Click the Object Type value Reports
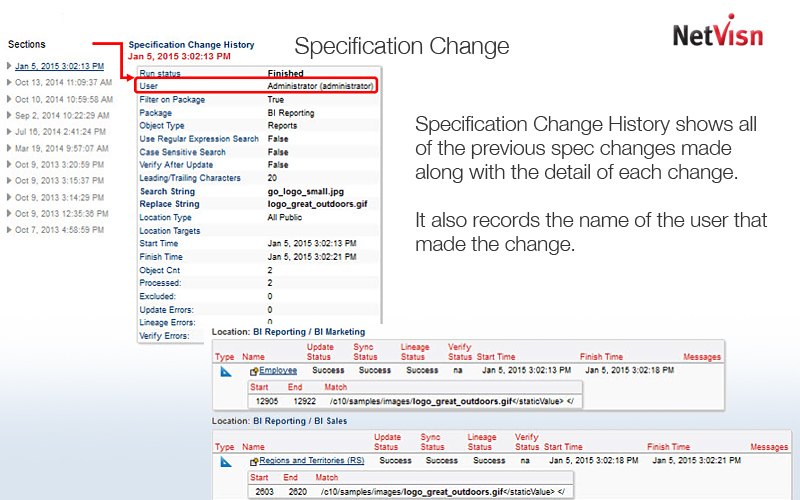This screenshot has height=500, width=800. tap(282, 126)
